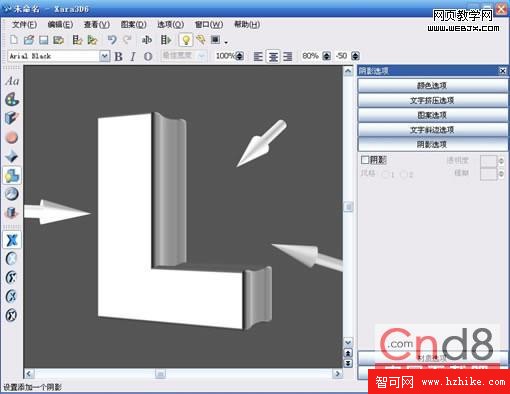Image resolution: width=510 pixels, height=394 pixels.
Task: Open the 文件(F) menu
Action: (x=24, y=25)
